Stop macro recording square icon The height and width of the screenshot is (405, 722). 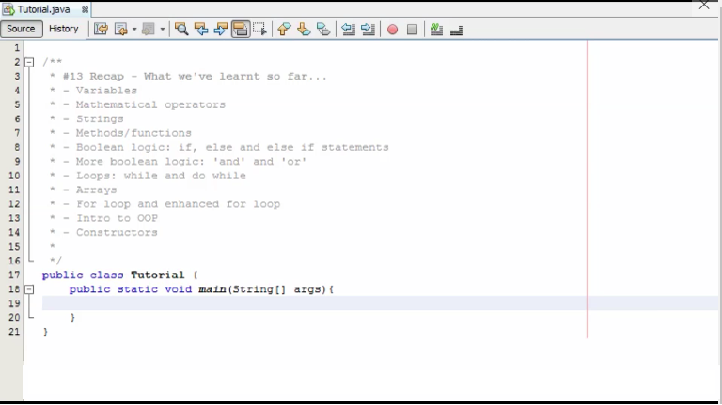pos(412,29)
